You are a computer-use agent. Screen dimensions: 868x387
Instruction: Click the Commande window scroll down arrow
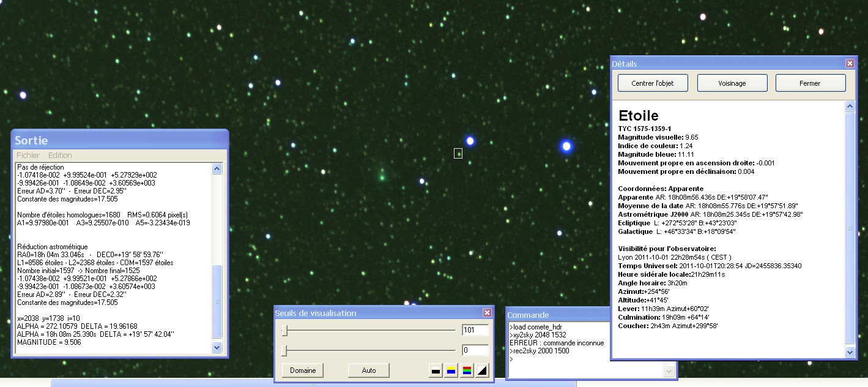[x=668, y=371]
